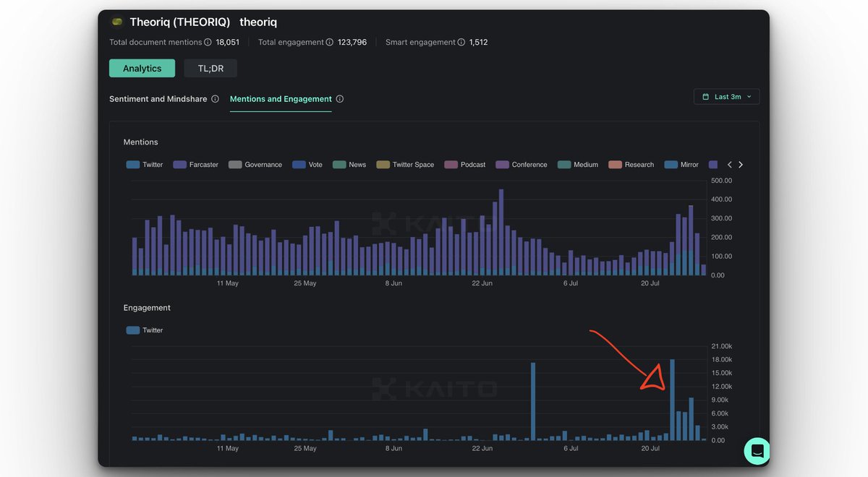The image size is (868, 477).
Task: Click the calendar icon in date range selector
Action: 706,97
